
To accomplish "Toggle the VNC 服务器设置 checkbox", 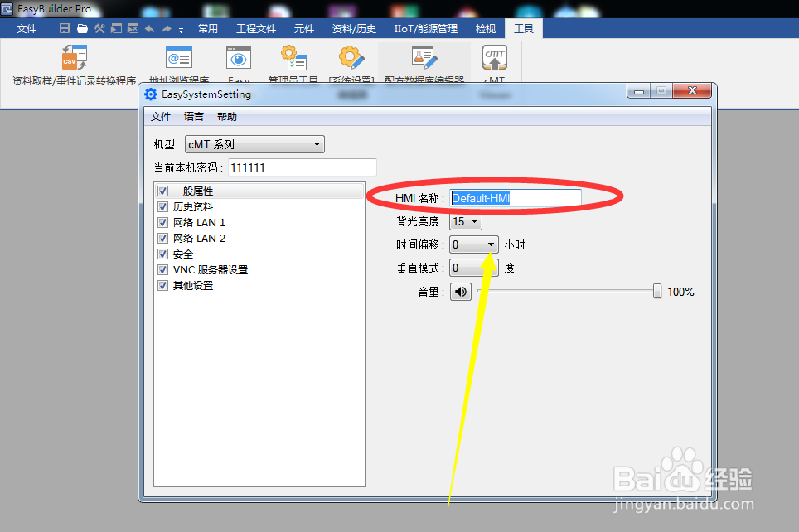I will [x=162, y=269].
